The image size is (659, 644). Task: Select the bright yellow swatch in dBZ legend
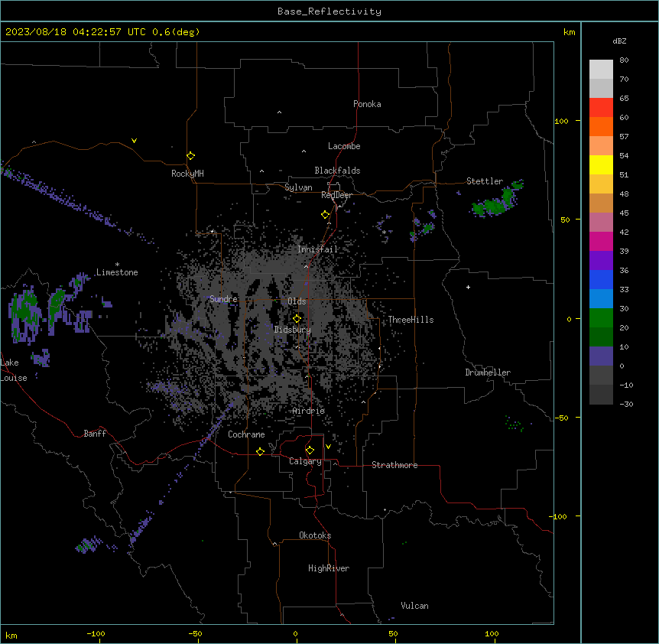pos(601,164)
